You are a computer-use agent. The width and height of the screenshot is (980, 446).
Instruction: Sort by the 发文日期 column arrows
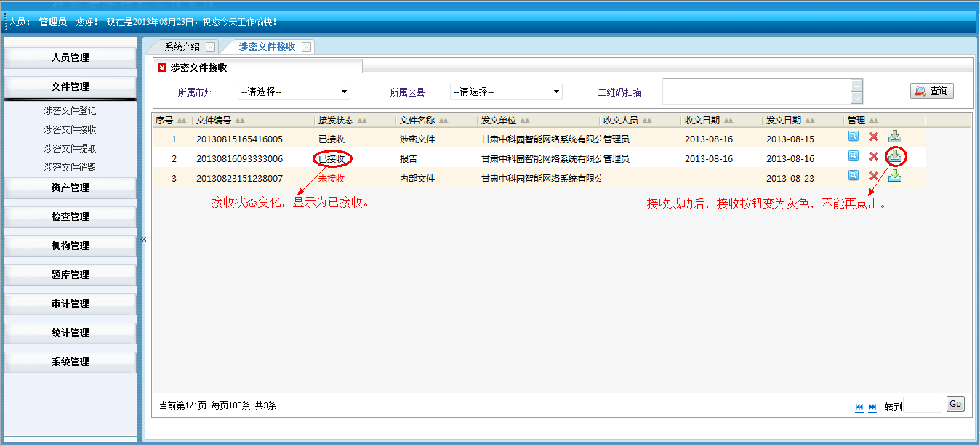(810, 121)
